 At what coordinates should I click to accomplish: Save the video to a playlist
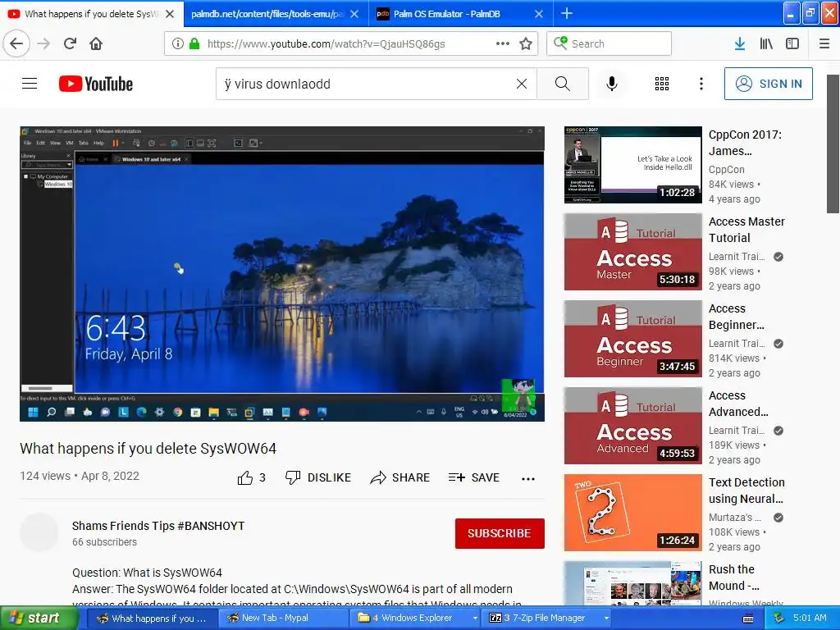[473, 477]
